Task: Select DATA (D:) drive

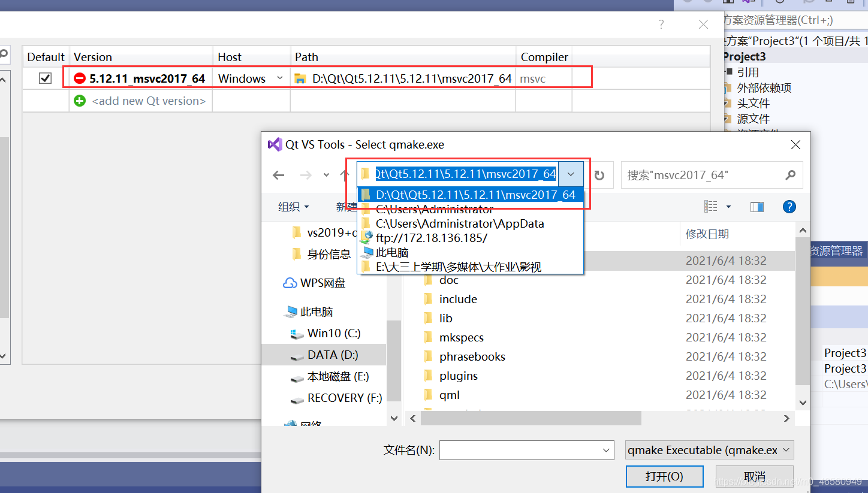Action: coord(324,355)
